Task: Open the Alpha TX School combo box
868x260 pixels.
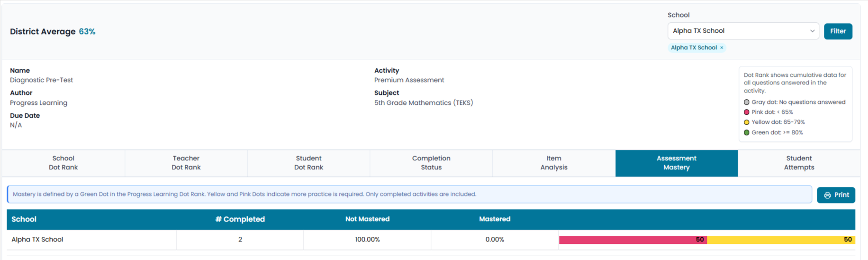Action: pyautogui.click(x=743, y=31)
